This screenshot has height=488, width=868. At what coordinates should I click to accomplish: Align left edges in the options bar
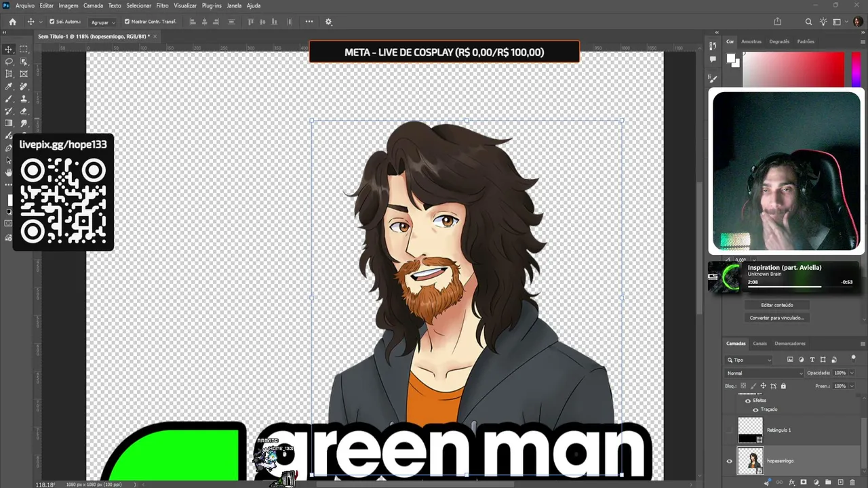pos(193,22)
